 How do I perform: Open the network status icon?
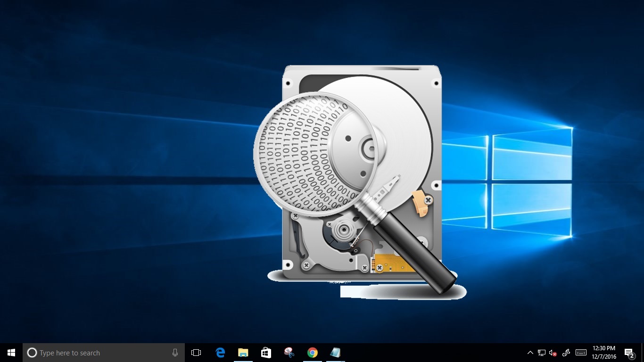(x=542, y=353)
